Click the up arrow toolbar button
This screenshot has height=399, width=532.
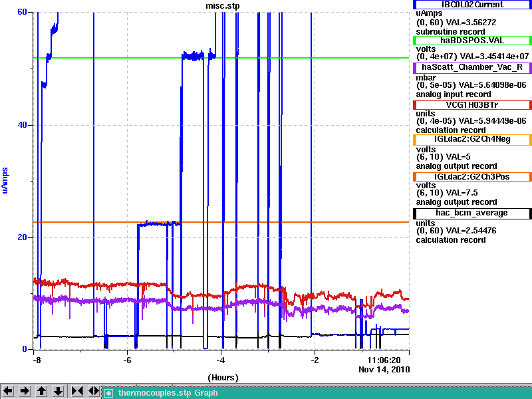(41, 391)
